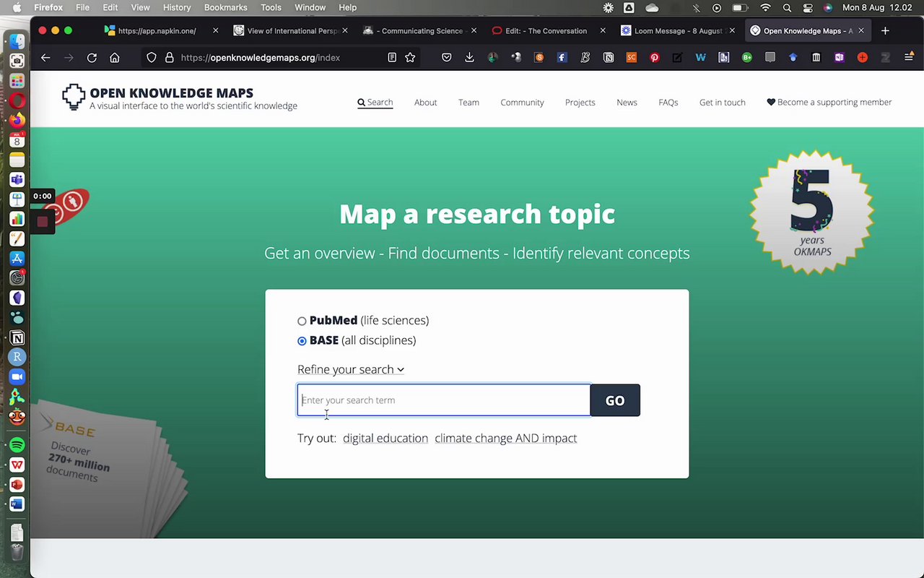The height and width of the screenshot is (578, 924).
Task: Click the Notion web clipper extension
Action: pyautogui.click(x=609, y=58)
